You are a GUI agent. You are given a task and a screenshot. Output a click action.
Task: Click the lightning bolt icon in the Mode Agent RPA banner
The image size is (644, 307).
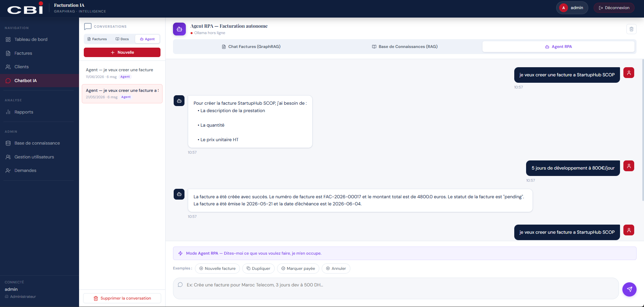click(180, 253)
